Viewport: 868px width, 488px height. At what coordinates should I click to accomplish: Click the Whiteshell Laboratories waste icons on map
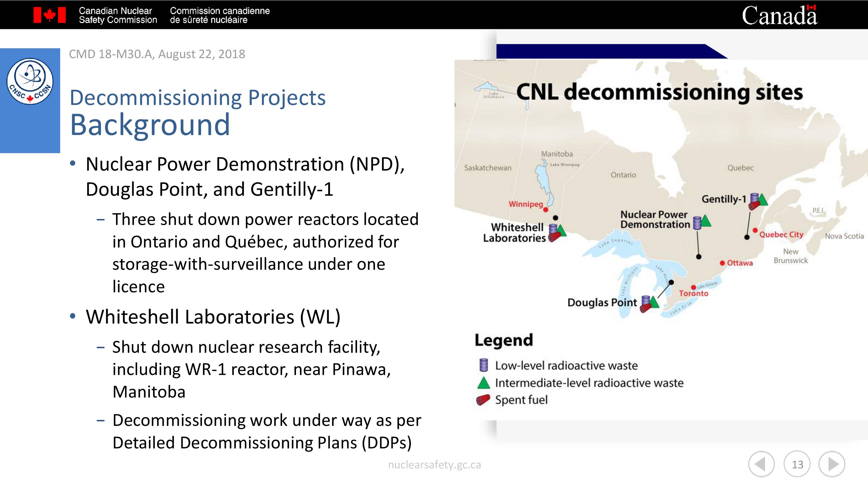557,233
